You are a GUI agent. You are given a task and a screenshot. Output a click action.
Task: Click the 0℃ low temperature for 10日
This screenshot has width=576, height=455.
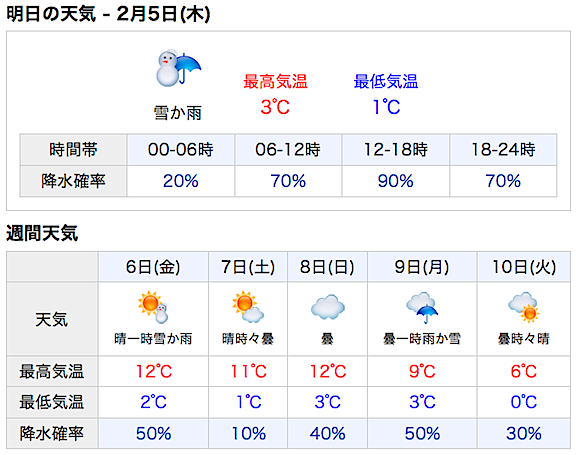524,402
